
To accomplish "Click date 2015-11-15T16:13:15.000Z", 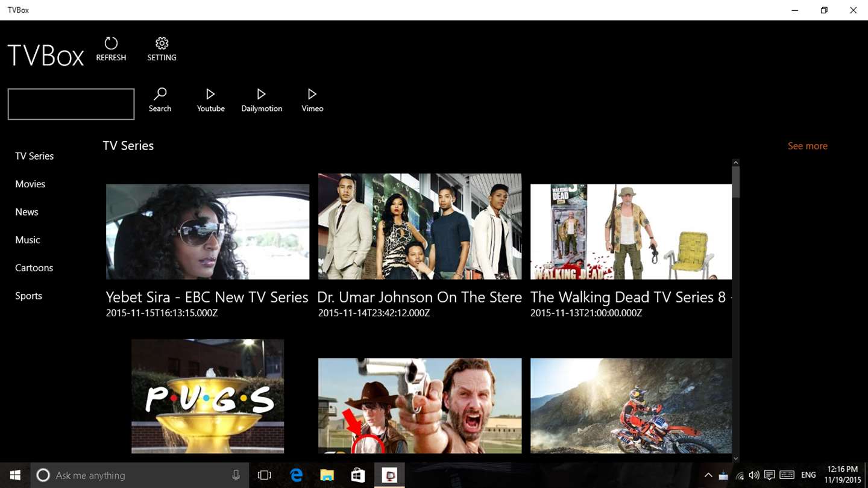I will pyautogui.click(x=162, y=313).
